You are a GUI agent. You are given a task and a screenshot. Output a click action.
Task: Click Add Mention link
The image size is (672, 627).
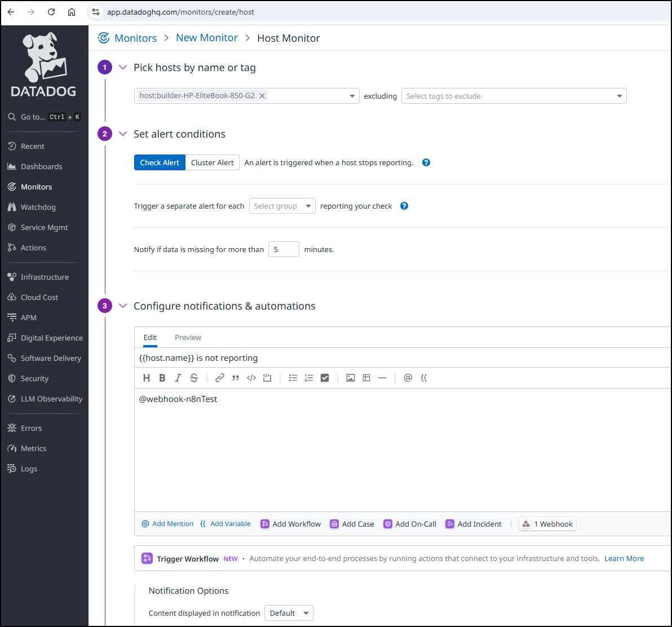click(167, 524)
